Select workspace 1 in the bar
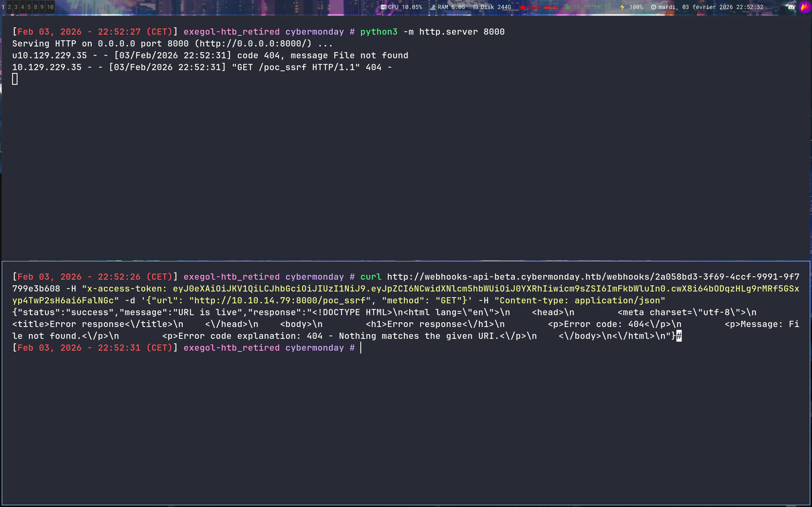This screenshot has width=812, height=507. point(3,7)
